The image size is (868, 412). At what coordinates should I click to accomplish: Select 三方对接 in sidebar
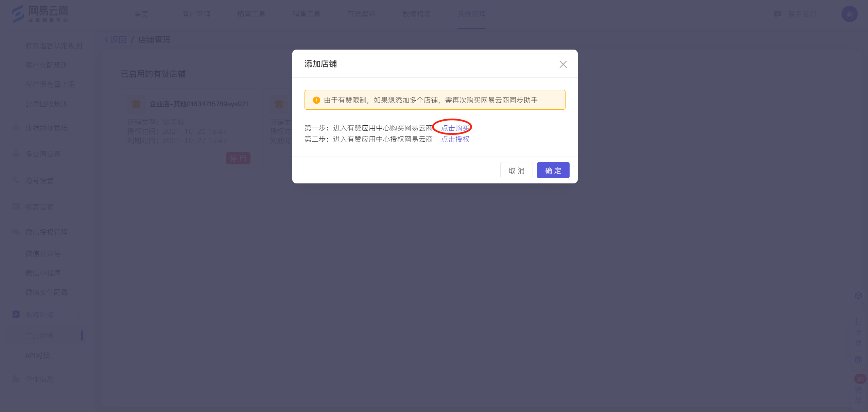pyautogui.click(x=39, y=336)
